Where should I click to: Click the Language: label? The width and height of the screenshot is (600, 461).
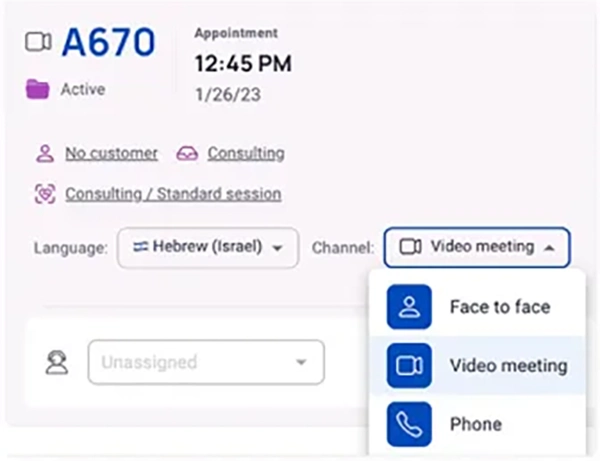[71, 248]
